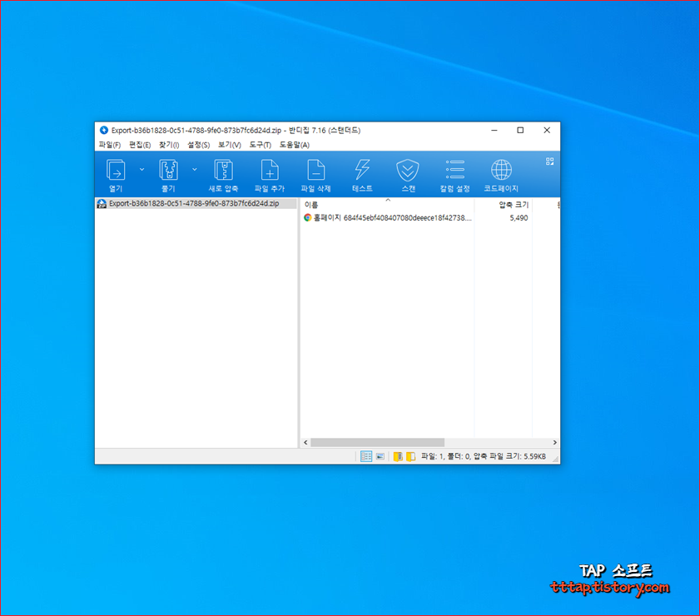The image size is (700, 616).
Task: Open the 도움말(A) menu
Action: 295,145
